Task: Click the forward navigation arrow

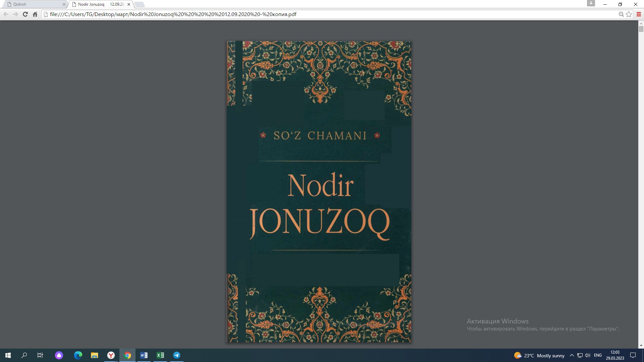Action: point(15,14)
